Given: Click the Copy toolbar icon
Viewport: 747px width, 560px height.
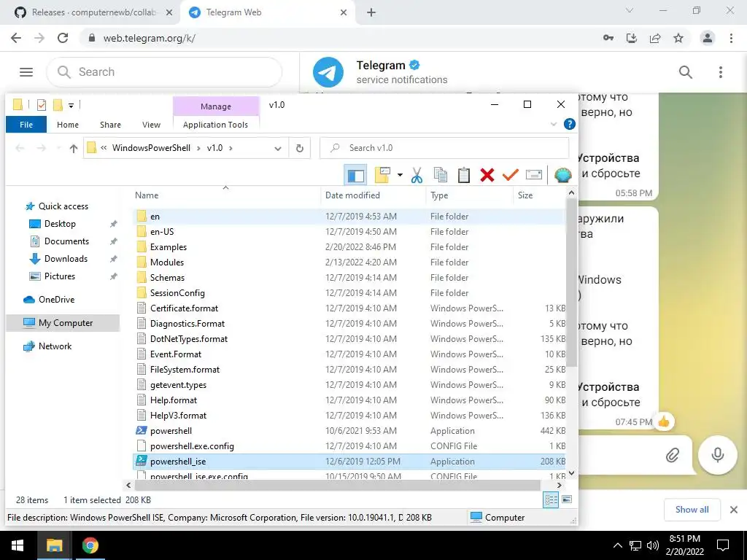Looking at the screenshot, I should point(440,175).
